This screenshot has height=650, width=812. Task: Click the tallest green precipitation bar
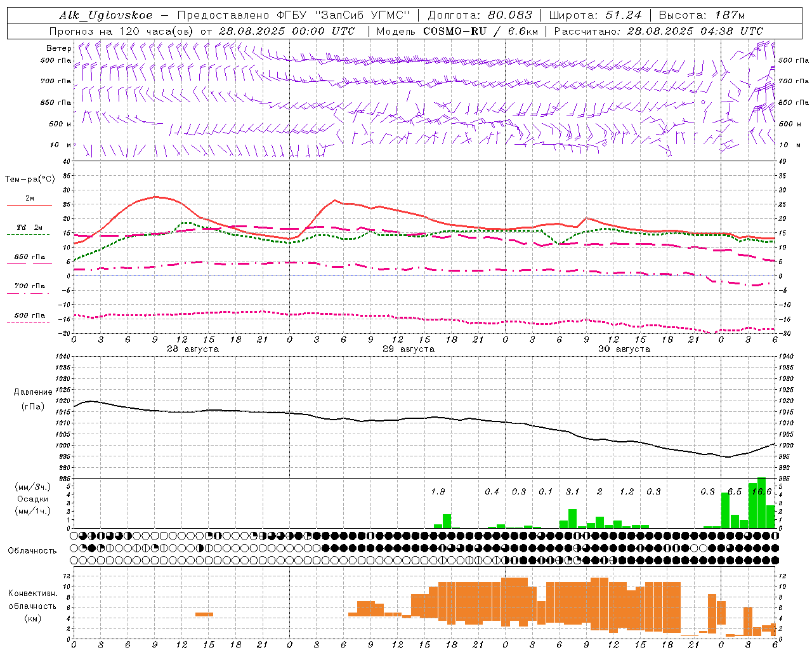click(761, 503)
